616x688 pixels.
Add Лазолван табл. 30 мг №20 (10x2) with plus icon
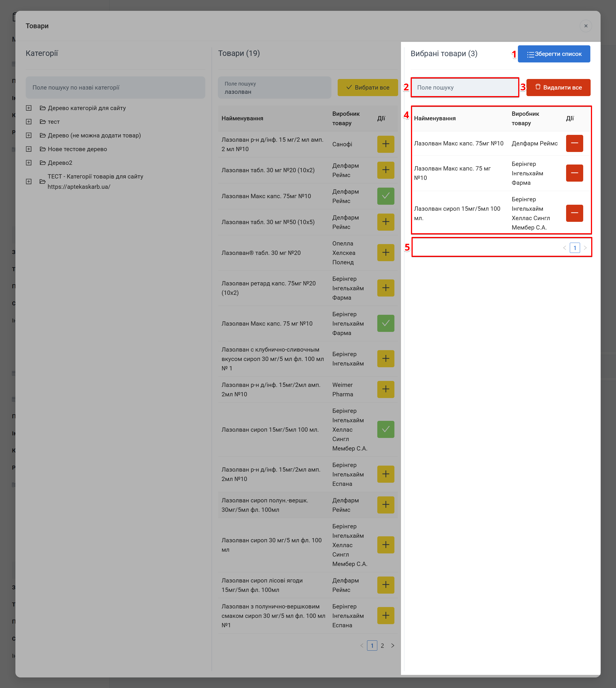[x=386, y=170]
